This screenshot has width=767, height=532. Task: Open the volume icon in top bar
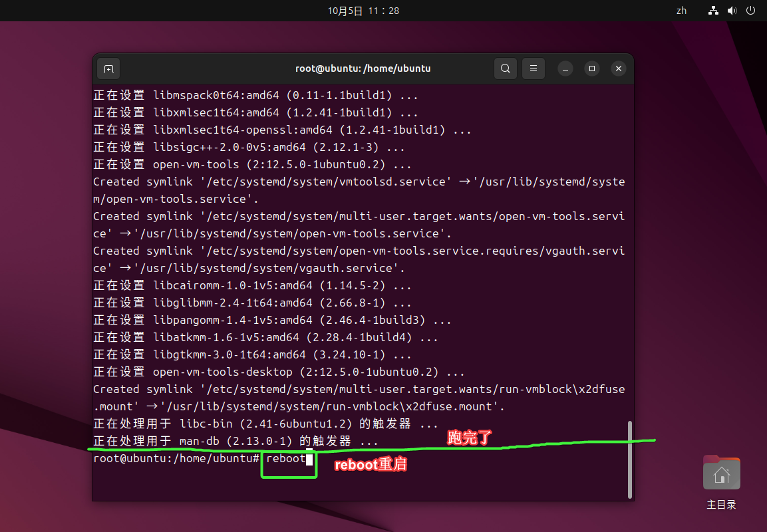pos(732,11)
